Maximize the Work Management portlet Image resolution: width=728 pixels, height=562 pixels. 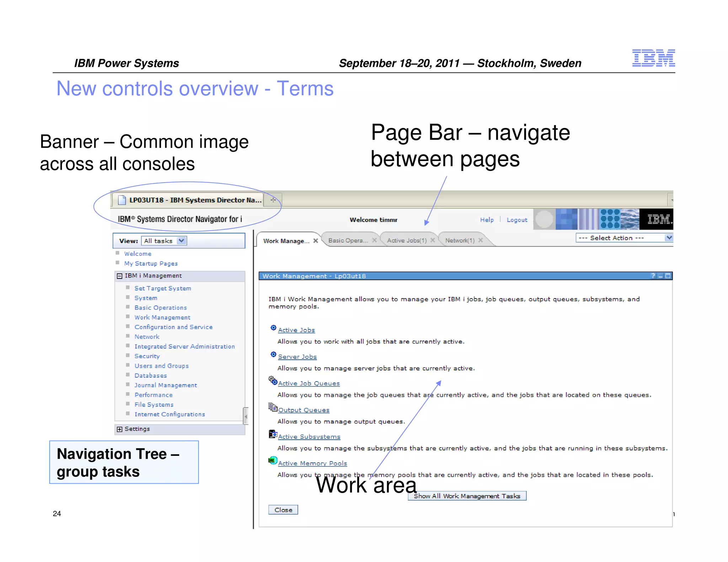click(668, 276)
